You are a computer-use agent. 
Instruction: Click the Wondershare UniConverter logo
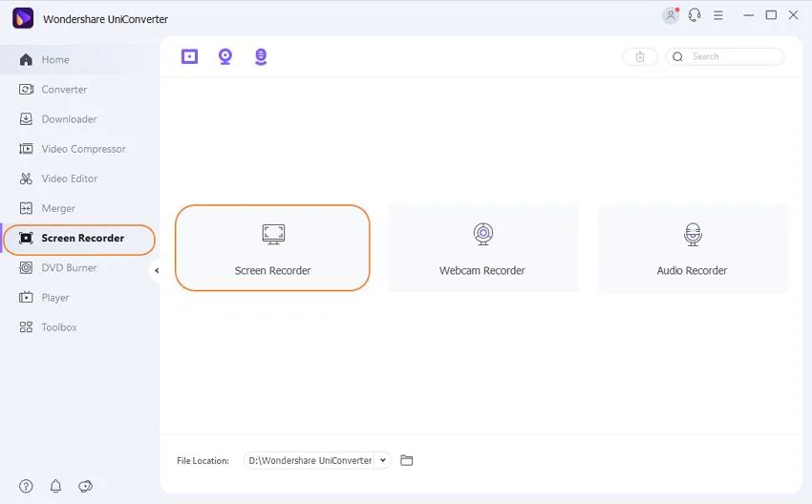(23, 19)
